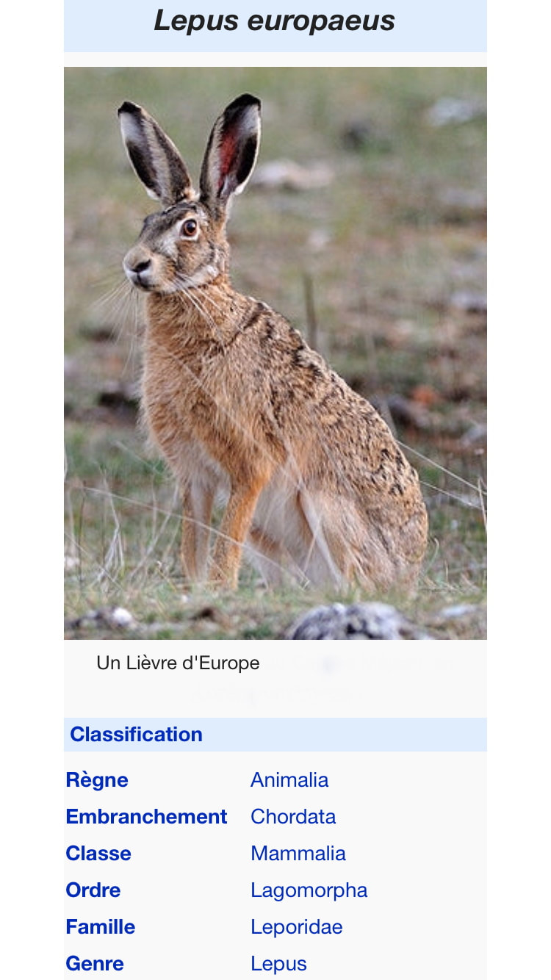Click the Classification section header link
Screen dimensions: 551x980
[136, 734]
